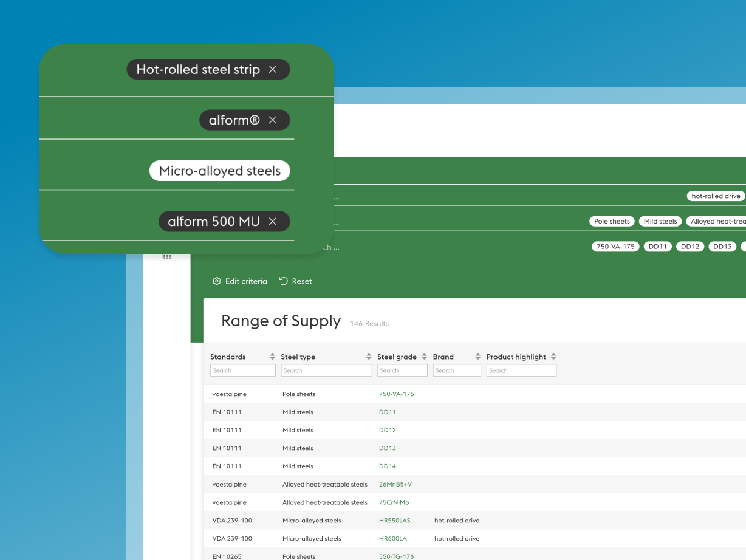Click the Edit criteria button
This screenshot has height=560, width=746.
coord(245,281)
